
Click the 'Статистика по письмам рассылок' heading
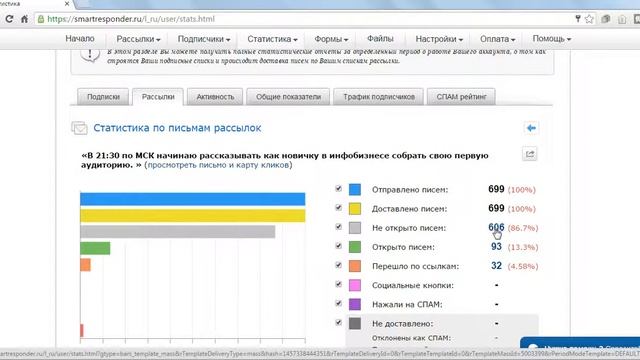[177, 128]
